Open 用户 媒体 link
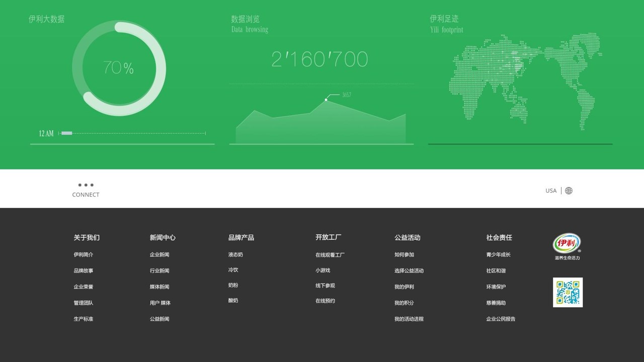 160,303
